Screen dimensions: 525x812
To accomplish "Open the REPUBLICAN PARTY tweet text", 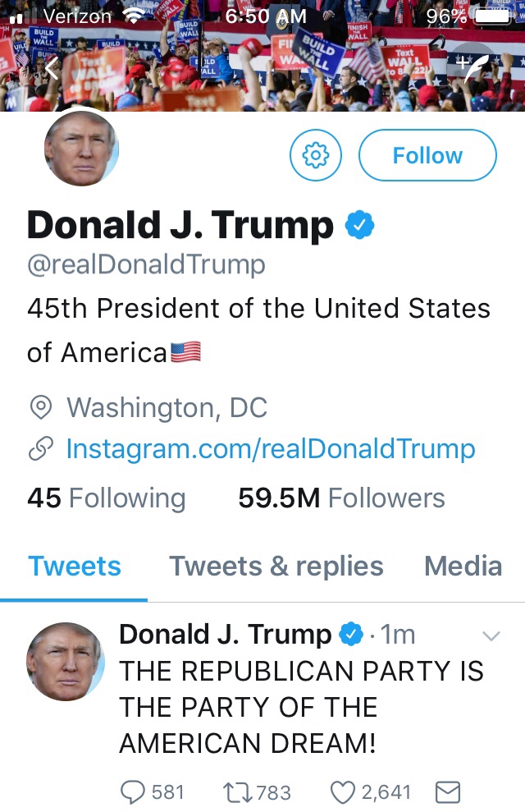I will [x=301, y=707].
